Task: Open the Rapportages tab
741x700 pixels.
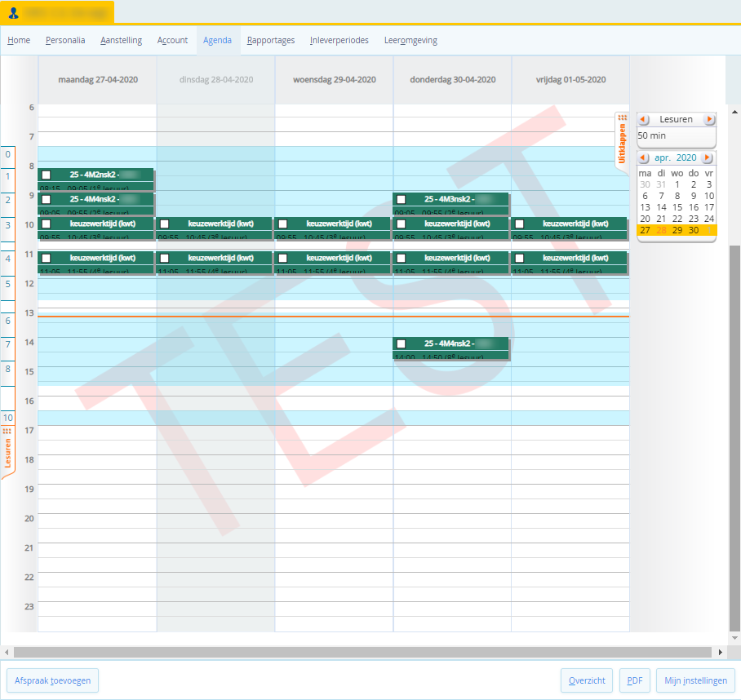Action: coord(271,41)
